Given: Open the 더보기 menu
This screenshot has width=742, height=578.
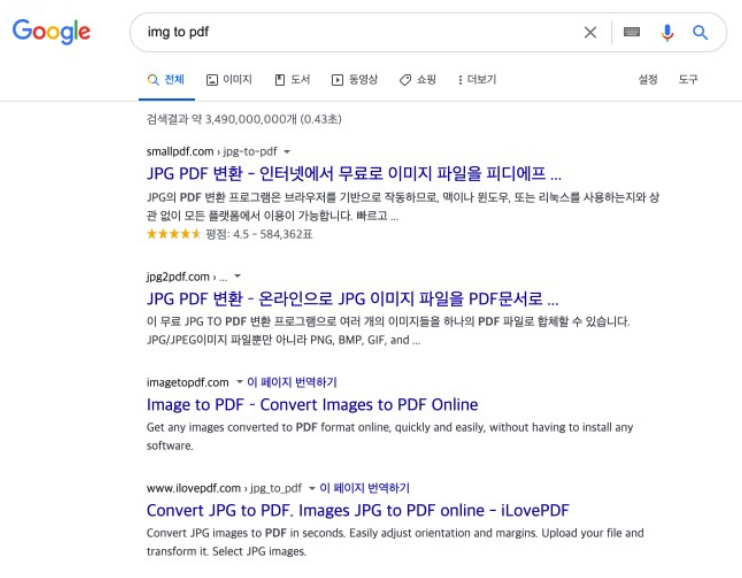Looking at the screenshot, I should (477, 80).
